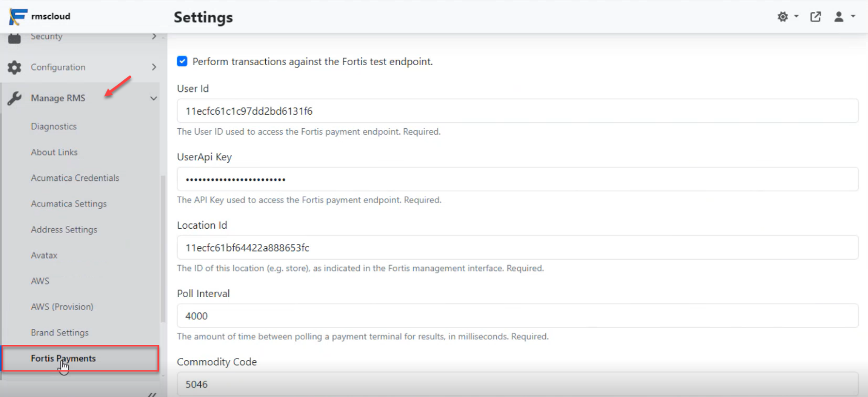Open dropdown caret next to gear icon
The width and height of the screenshot is (868, 397).
coord(796,16)
